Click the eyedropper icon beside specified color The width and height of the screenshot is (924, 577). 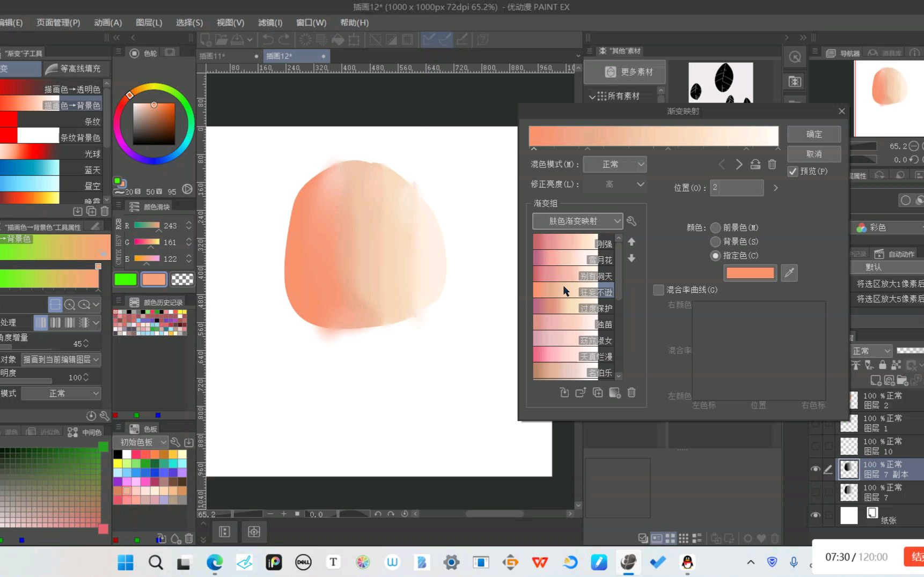[x=789, y=273]
